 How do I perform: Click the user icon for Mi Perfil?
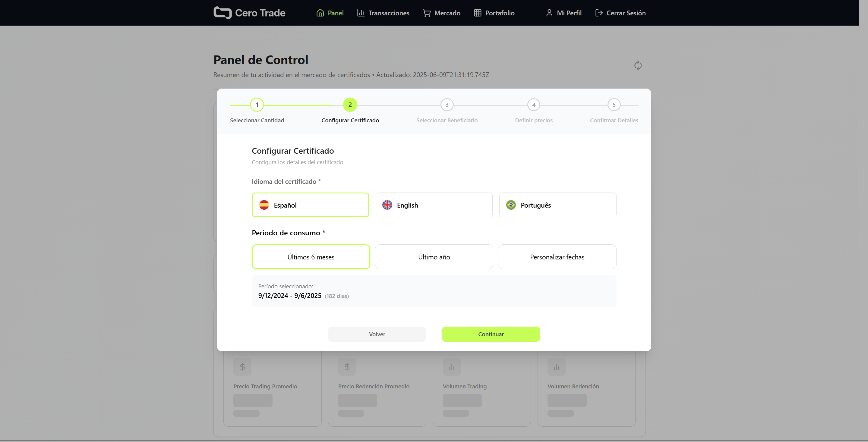549,13
